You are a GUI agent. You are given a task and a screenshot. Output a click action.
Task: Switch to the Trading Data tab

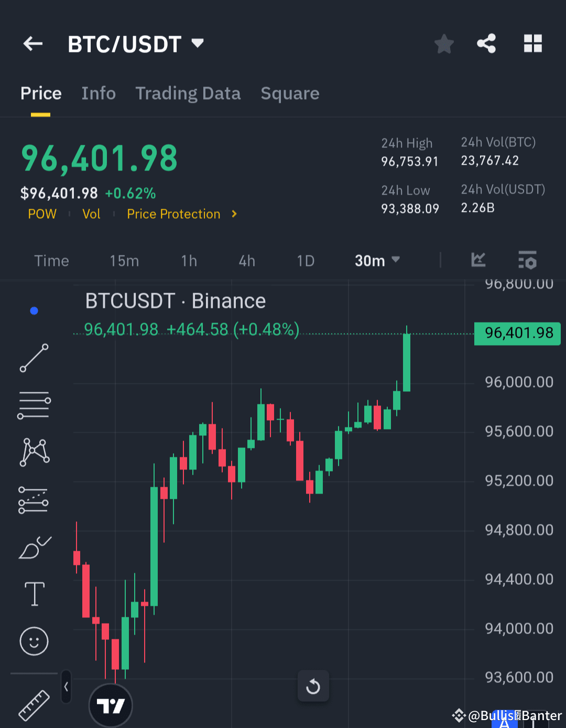[x=188, y=93]
